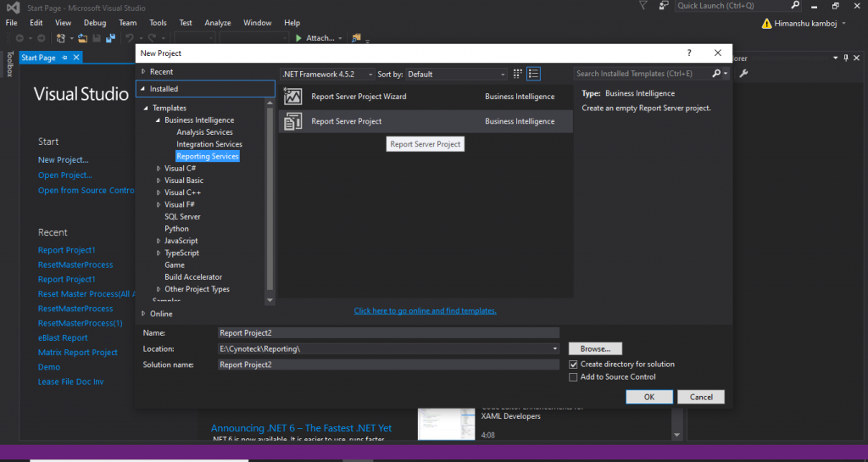
Task: Switch templates to small icons view
Action: tap(518, 75)
